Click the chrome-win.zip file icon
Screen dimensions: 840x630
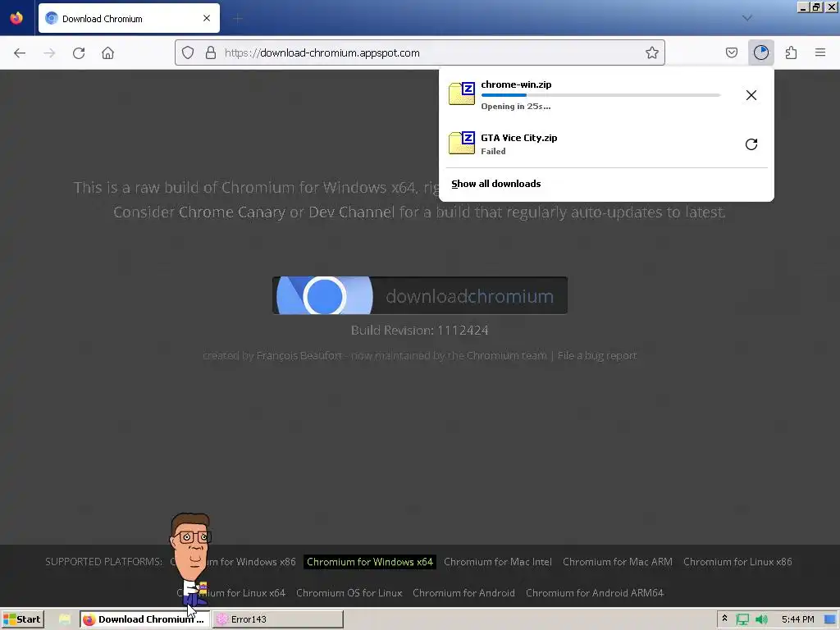tap(462, 94)
